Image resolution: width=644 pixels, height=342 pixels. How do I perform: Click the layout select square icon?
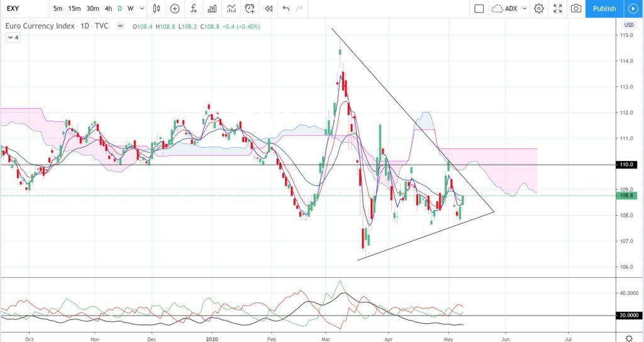pos(479,8)
